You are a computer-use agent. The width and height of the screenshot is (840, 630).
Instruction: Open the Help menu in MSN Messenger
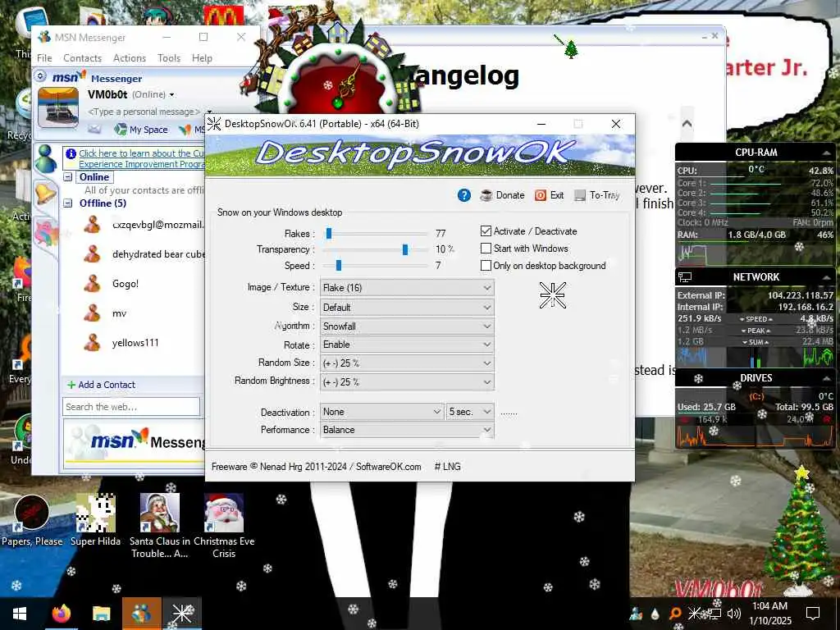(x=202, y=58)
